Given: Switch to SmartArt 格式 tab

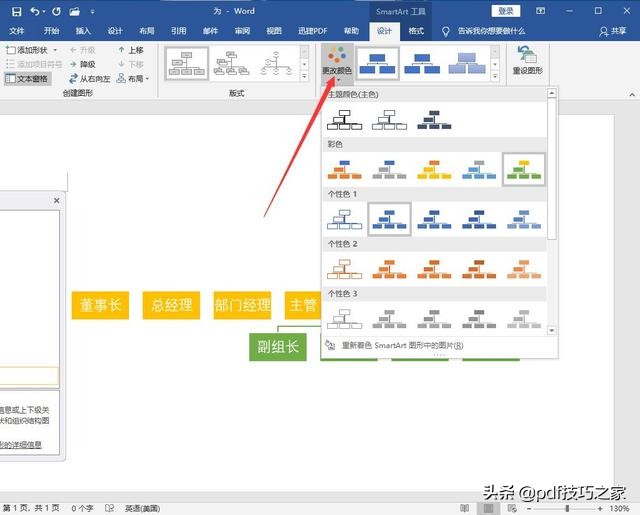Looking at the screenshot, I should (x=416, y=31).
